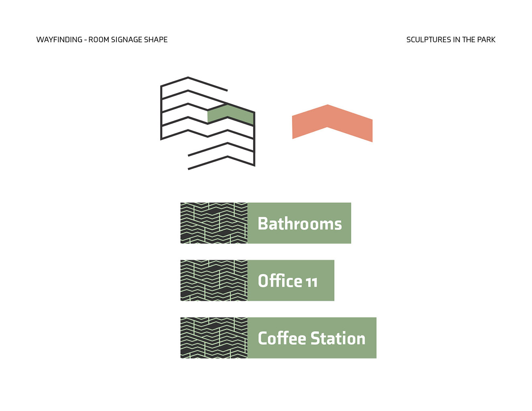Viewport: 532px width, 411px height.
Task: Click the 'Coffee Station' sign label
Action: 312,338
